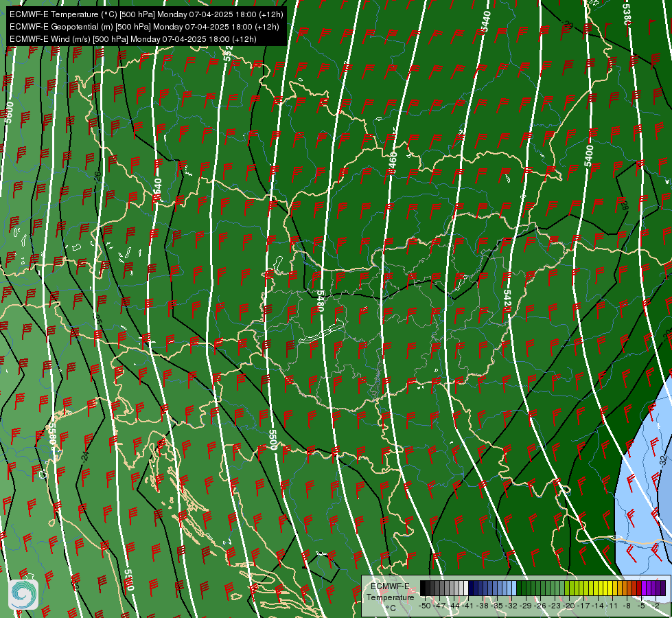Click the '-41' tick label in legend
Viewport: 672px width, 618px height.
pyautogui.click(x=467, y=606)
